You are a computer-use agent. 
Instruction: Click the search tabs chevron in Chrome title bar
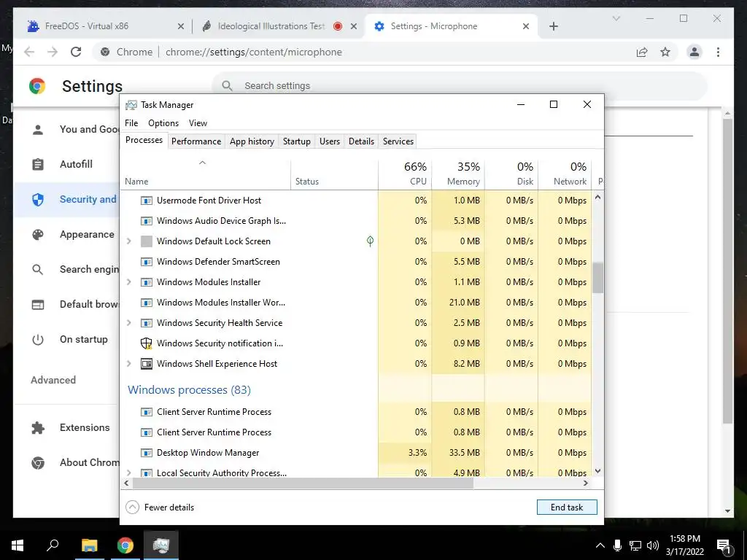[616, 18]
